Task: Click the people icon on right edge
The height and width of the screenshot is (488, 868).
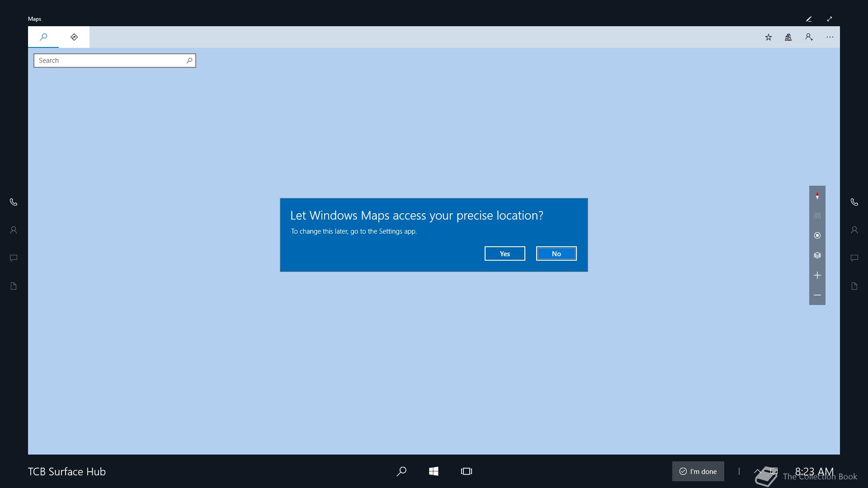Action: (x=854, y=230)
